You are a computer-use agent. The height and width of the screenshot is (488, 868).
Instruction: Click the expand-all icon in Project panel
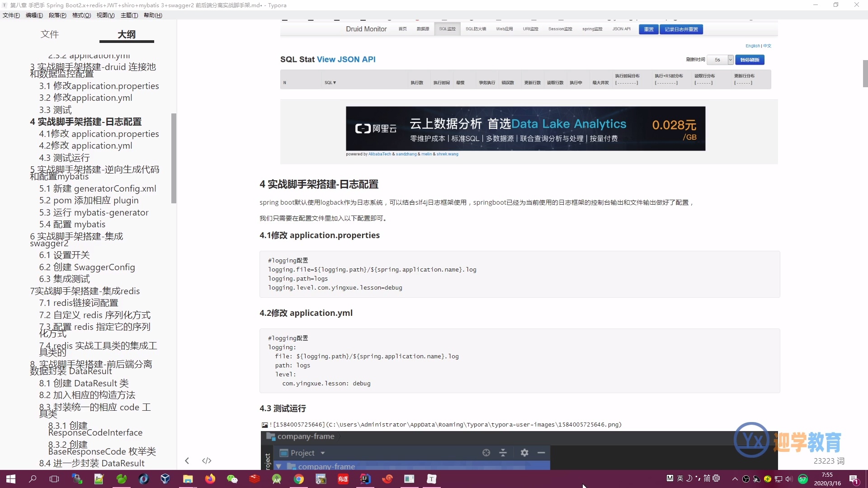coord(503,452)
